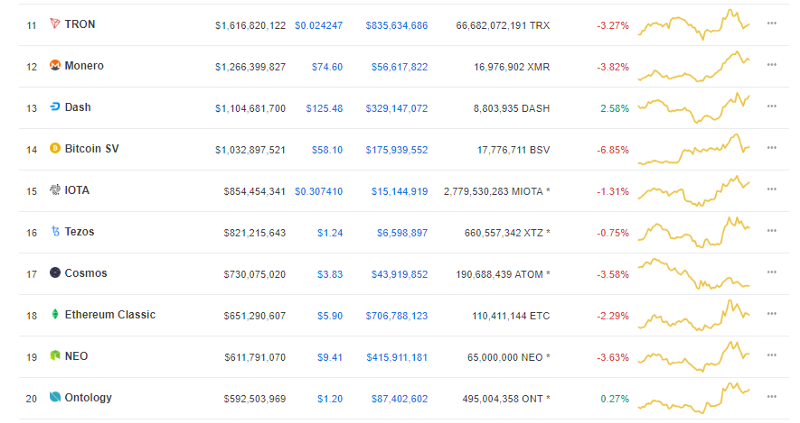
Task: Click the TRON coin logo icon
Action: pyautogui.click(x=55, y=23)
